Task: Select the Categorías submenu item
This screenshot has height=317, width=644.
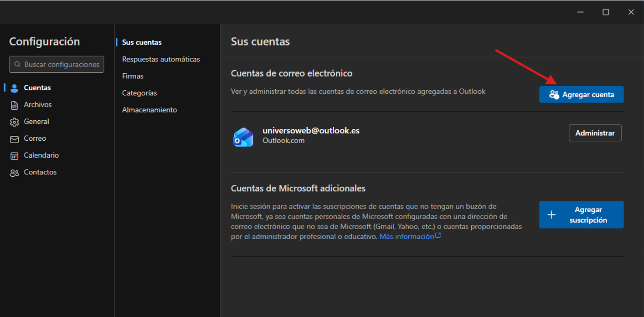Action: tap(139, 93)
